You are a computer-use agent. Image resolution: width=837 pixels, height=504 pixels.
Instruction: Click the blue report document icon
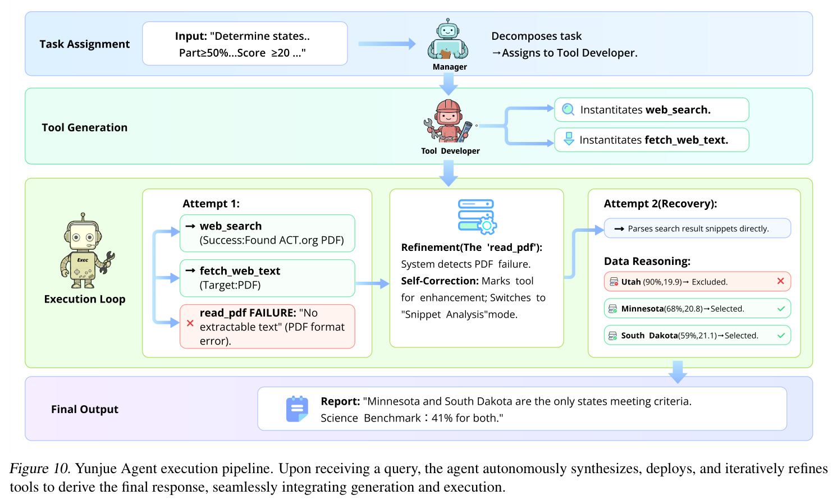(297, 409)
